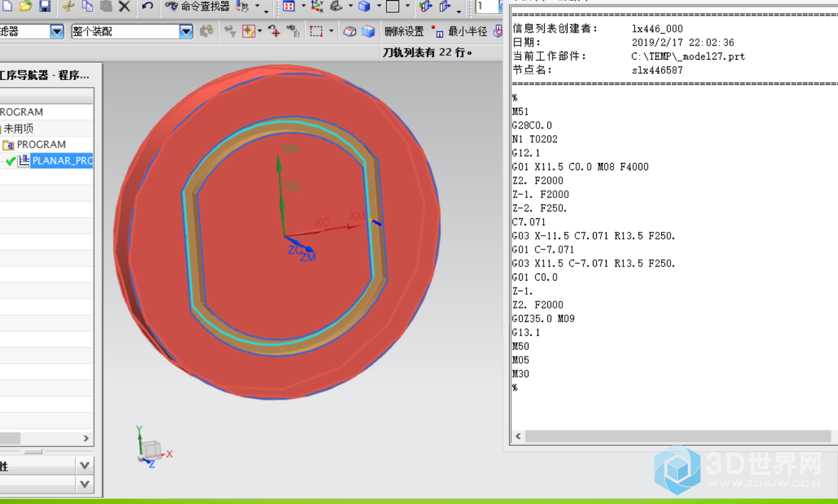The height and width of the screenshot is (504, 838).
Task: Delete selection with the X icon
Action: [x=124, y=6]
